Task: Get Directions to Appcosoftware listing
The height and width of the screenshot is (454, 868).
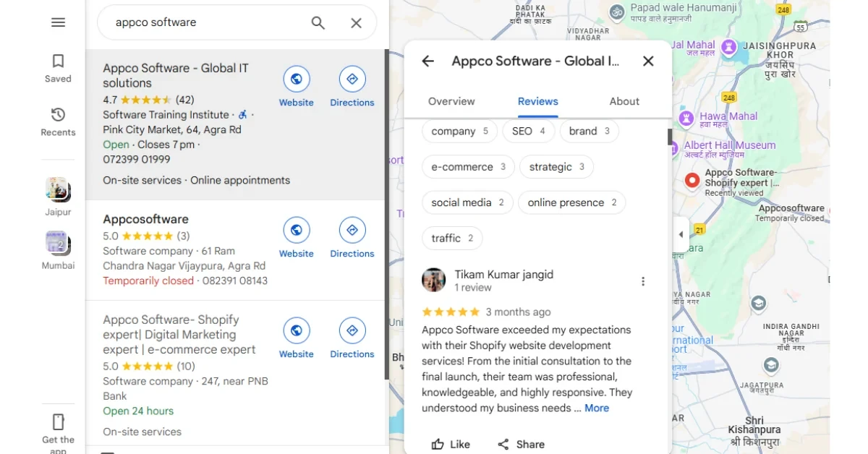Action: click(x=352, y=230)
